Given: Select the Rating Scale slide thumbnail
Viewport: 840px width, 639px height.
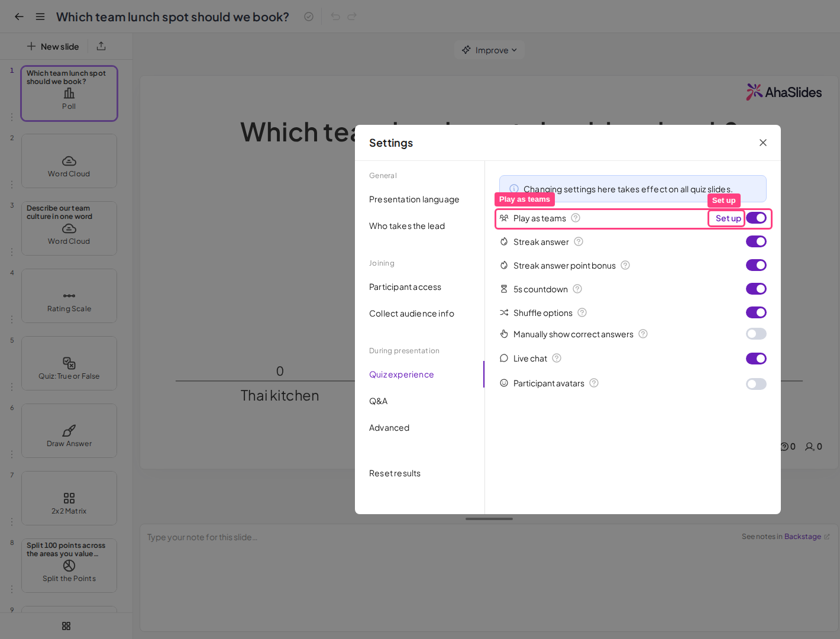Looking at the screenshot, I should pyautogui.click(x=69, y=296).
